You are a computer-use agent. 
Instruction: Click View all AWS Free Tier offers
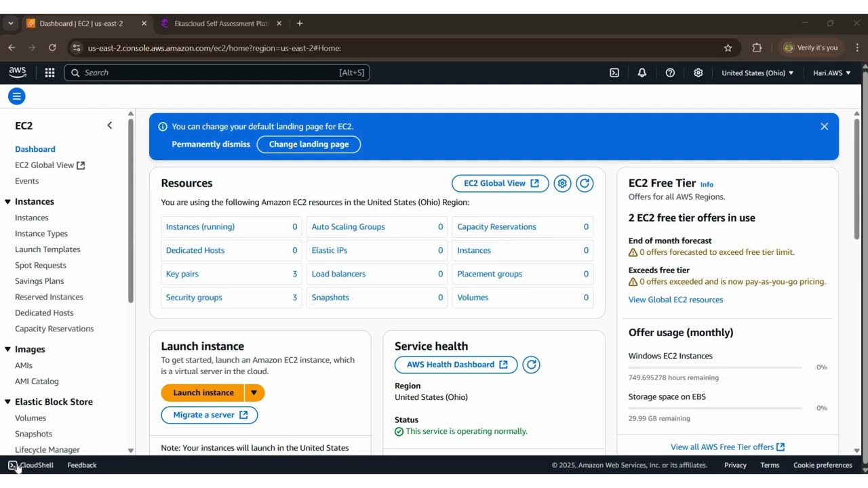728,447
